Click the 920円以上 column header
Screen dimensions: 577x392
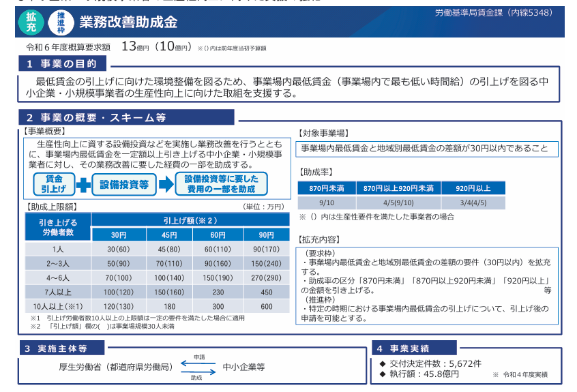[x=473, y=188]
